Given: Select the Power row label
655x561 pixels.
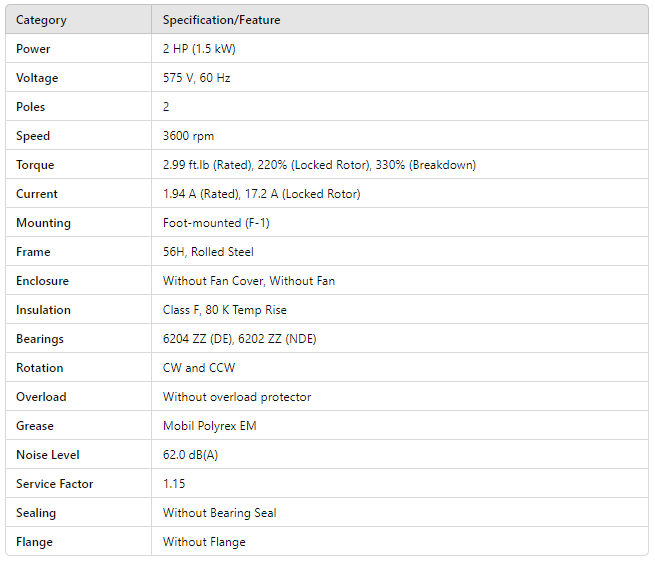Looking at the screenshot, I should (x=33, y=49).
